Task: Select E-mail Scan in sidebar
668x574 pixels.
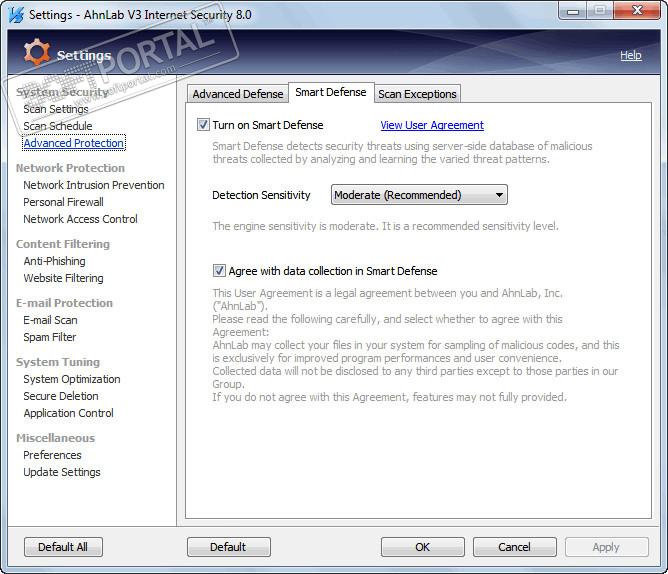Action: point(50,320)
